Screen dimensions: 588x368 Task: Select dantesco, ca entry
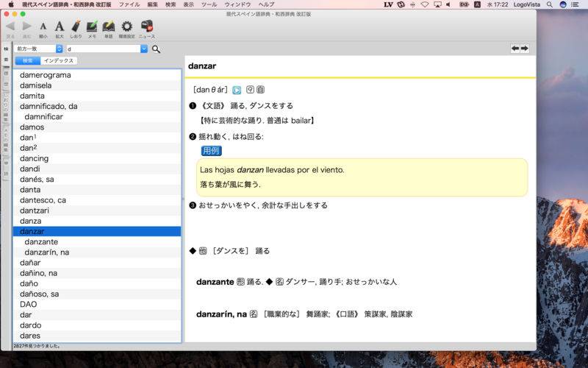tap(97, 200)
